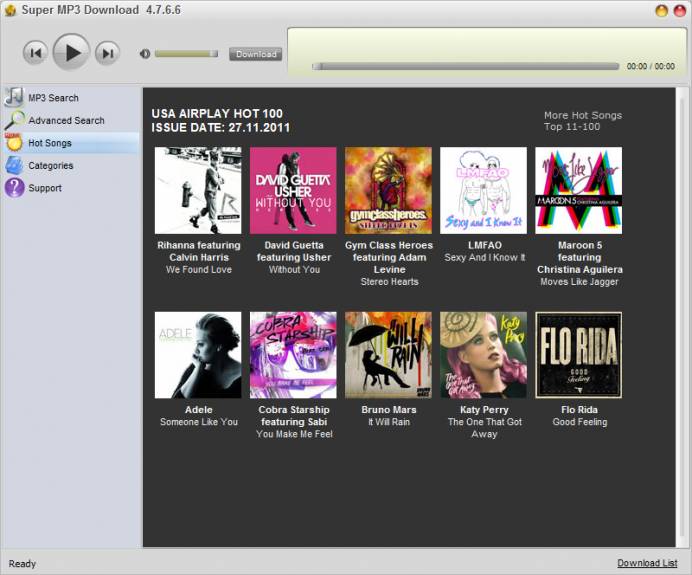Click the Support question mark icon
Image resolution: width=692 pixels, height=575 pixels.
(x=14, y=188)
